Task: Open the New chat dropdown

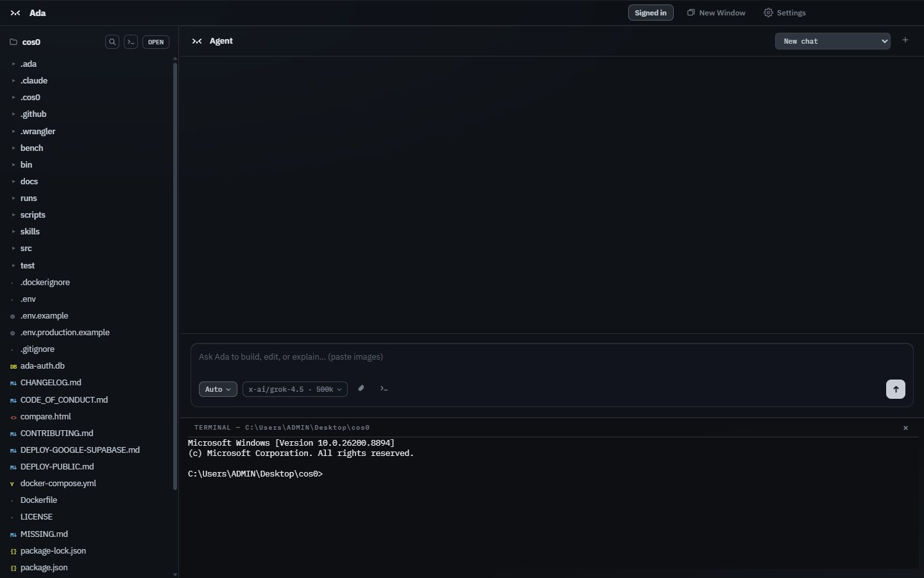Action: (833, 41)
